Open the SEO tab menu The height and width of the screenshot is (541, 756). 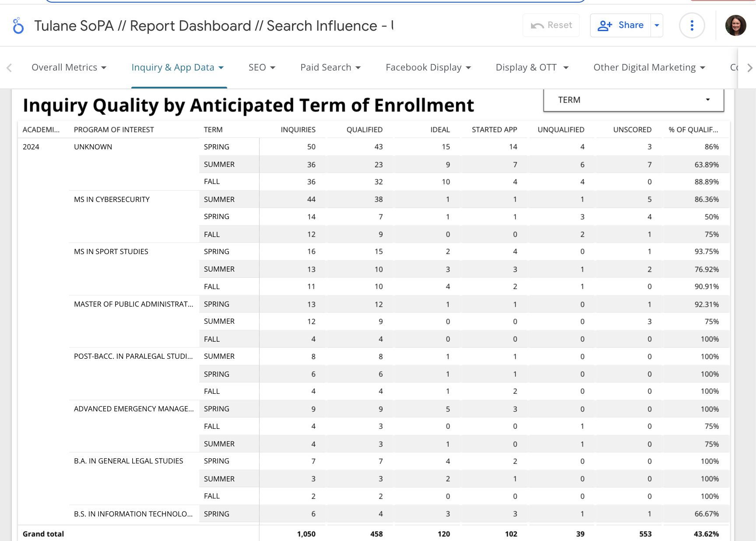(262, 67)
